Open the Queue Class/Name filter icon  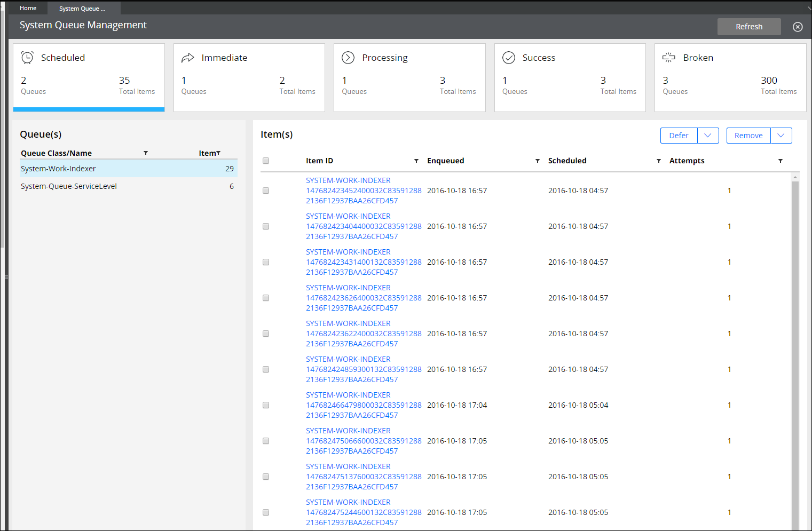pos(145,153)
